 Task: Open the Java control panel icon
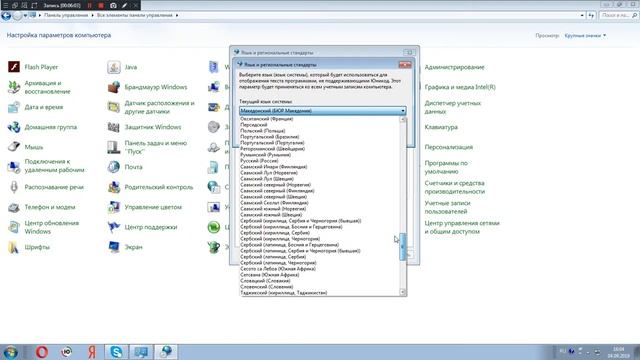point(114,67)
